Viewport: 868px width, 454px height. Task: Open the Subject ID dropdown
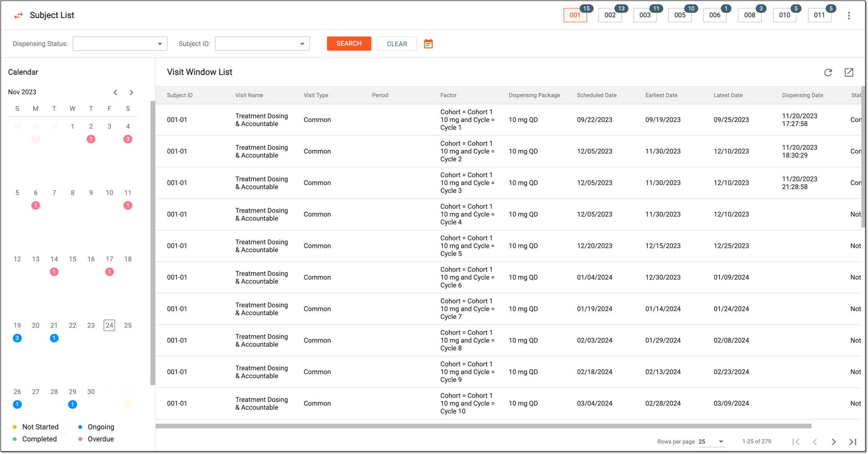tap(262, 44)
